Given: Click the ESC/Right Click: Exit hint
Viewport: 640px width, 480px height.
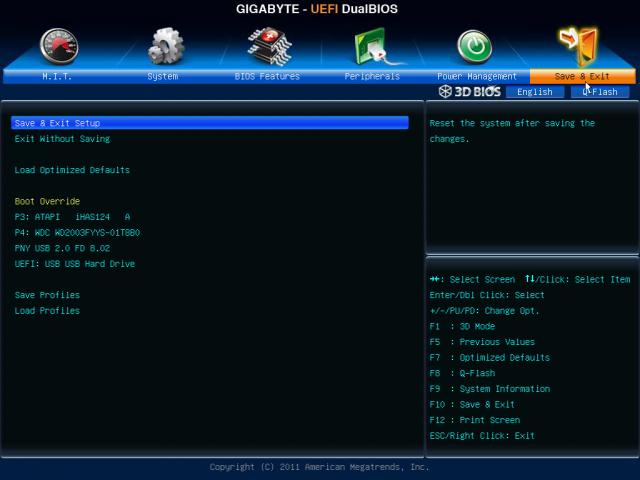Looking at the screenshot, I should click(x=482, y=436).
